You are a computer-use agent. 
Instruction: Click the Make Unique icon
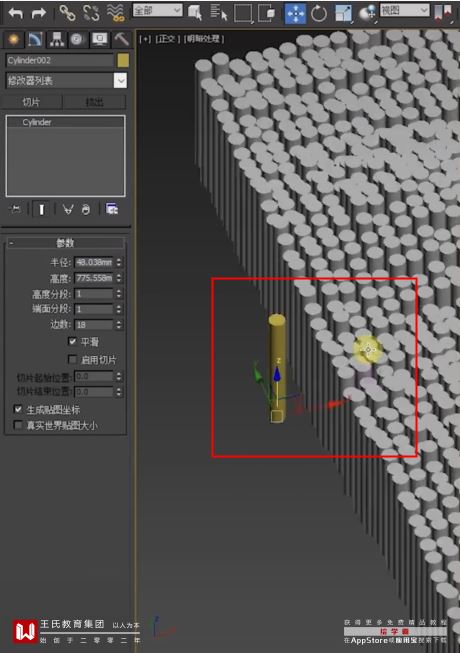[68, 209]
